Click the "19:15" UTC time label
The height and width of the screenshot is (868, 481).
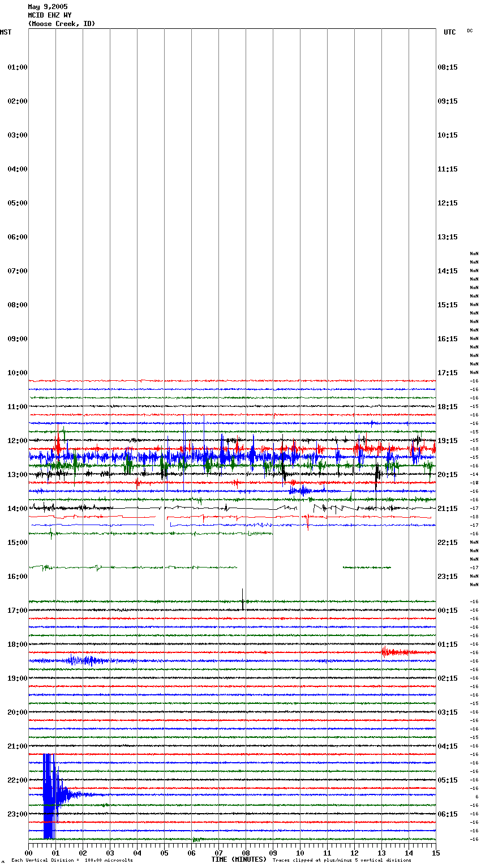tap(448, 441)
